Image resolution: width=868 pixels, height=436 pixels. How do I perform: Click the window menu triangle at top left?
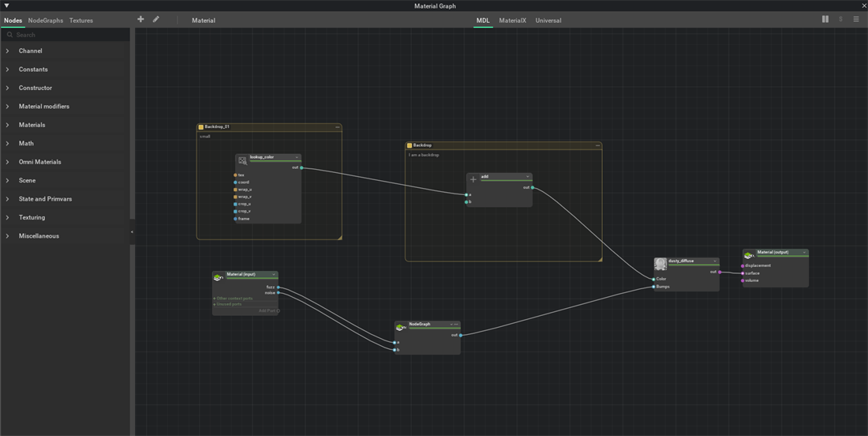[x=6, y=6]
